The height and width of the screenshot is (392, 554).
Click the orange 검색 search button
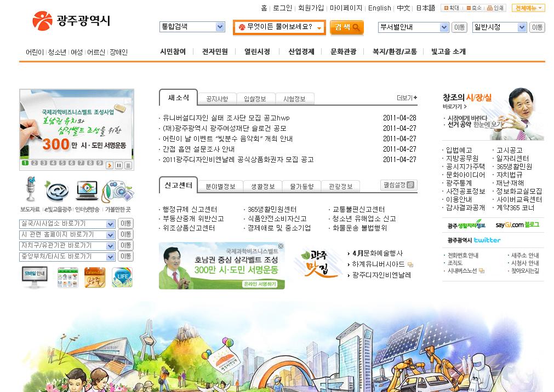coord(347,27)
